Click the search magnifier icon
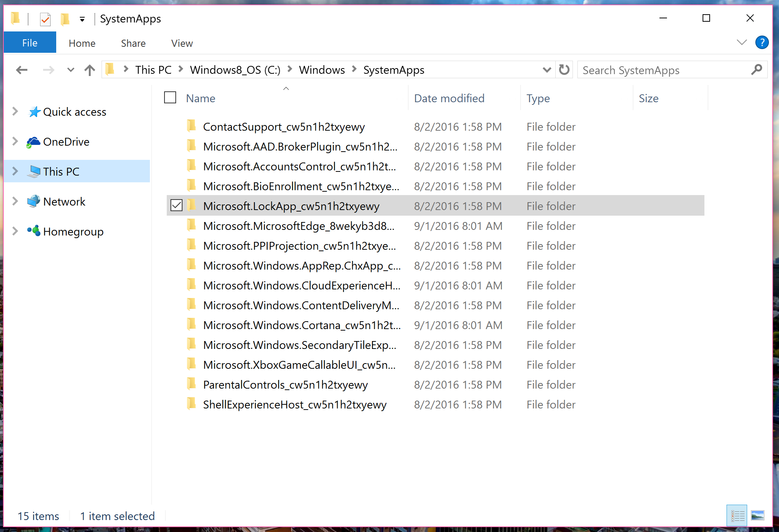The image size is (779, 532). (757, 70)
